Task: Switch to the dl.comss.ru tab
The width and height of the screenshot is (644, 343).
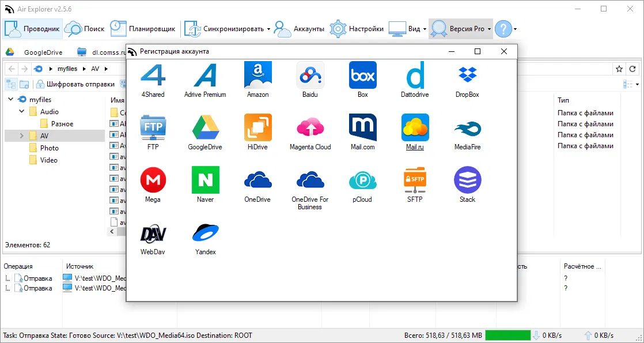Action: (101, 52)
